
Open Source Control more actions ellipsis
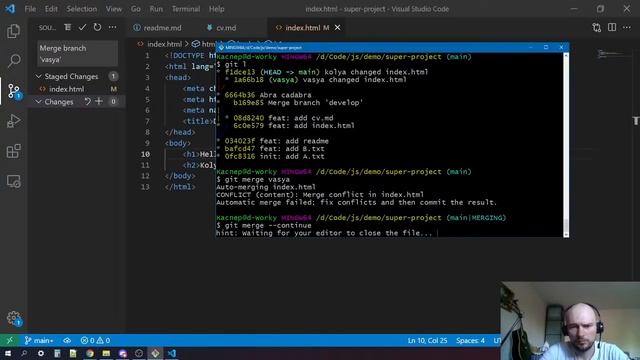pyautogui.click(x=112, y=27)
